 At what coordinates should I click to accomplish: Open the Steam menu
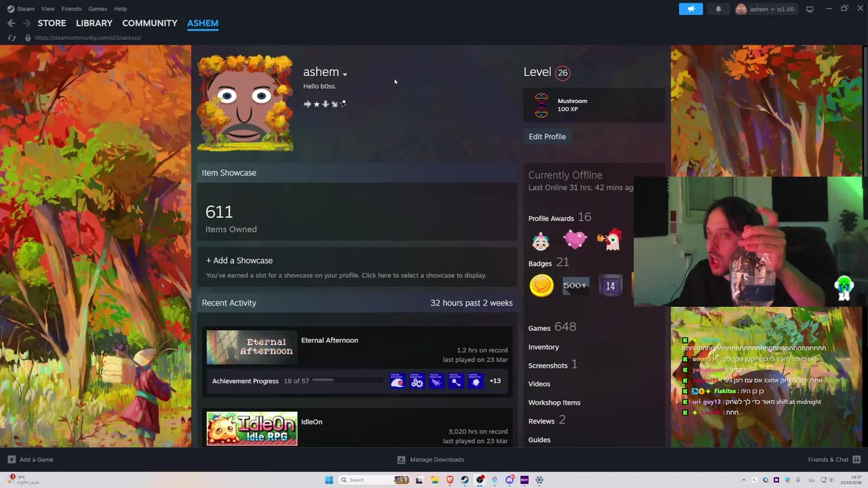(x=26, y=9)
